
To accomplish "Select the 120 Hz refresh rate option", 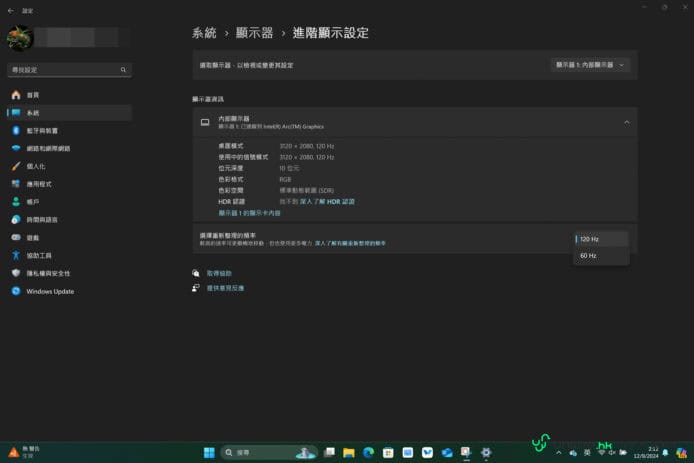I will [x=589, y=239].
